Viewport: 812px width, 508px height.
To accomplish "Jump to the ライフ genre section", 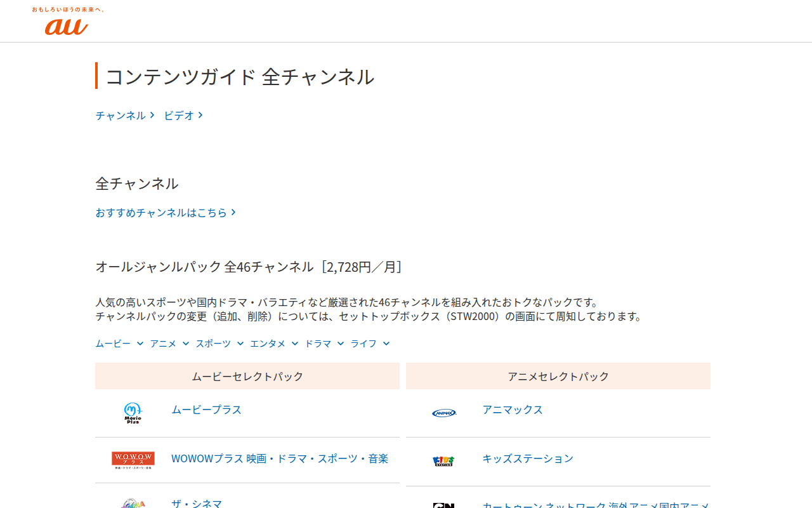I will (370, 344).
